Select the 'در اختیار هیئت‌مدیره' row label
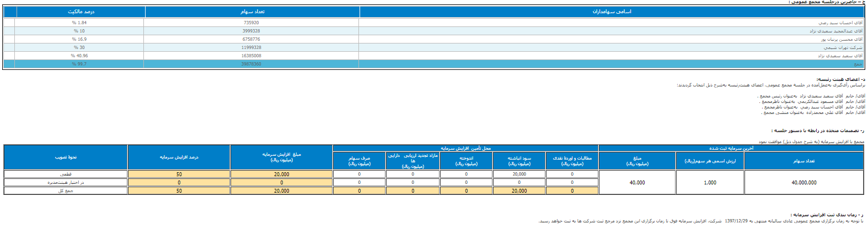868x229 pixels. pos(66,182)
